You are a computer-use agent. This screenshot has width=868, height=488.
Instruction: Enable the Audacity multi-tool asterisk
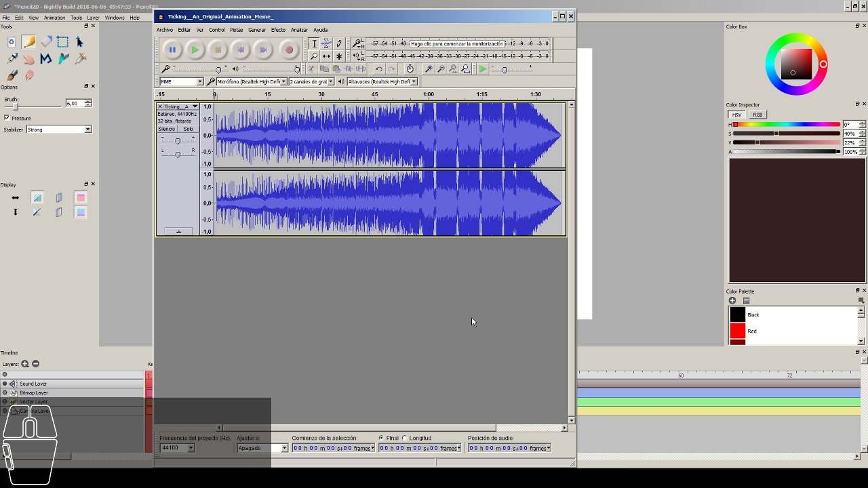tap(339, 56)
